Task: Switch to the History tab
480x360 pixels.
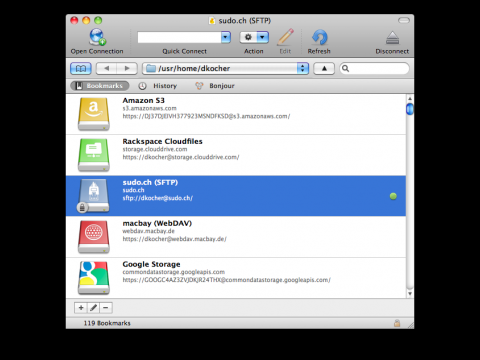Action: point(158,86)
